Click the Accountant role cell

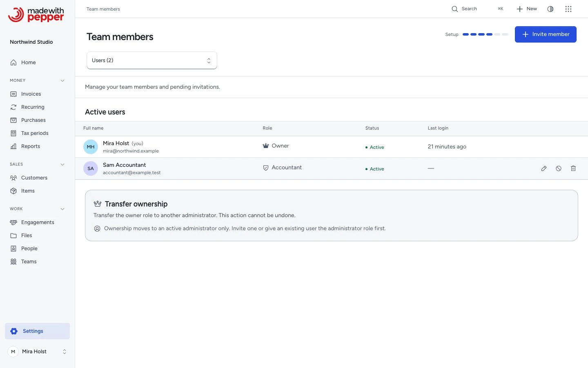pos(282,168)
